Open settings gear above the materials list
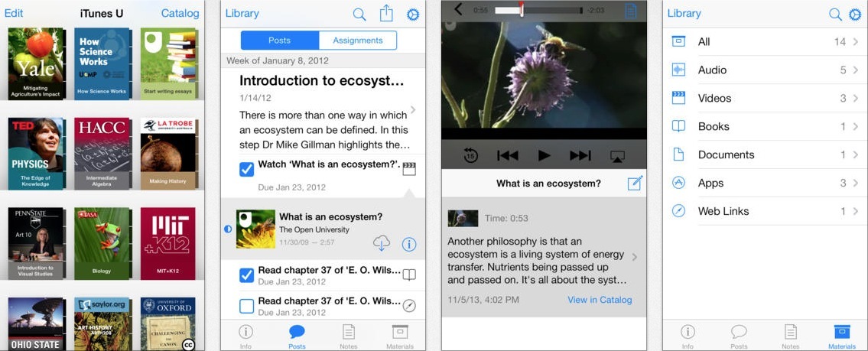 click(855, 15)
